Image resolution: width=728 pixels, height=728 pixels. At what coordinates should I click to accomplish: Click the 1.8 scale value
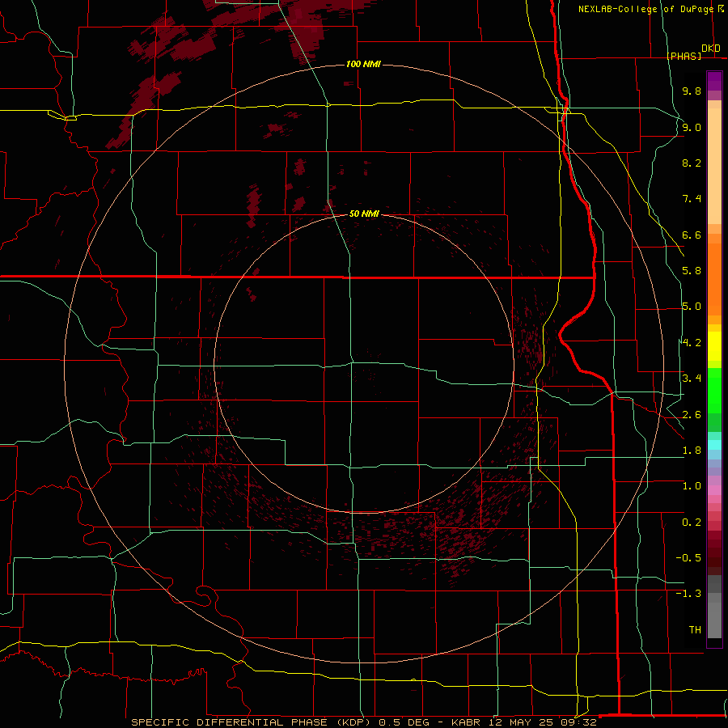(692, 451)
